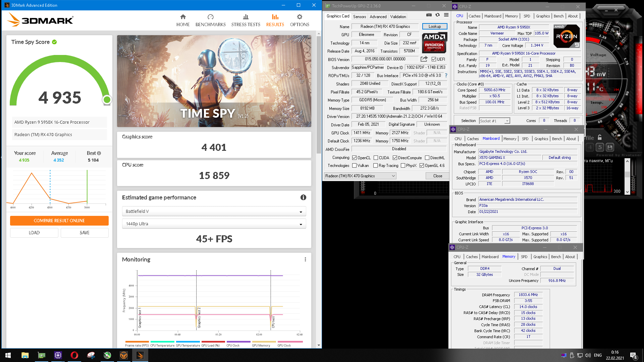Open 3DMark OPTIONS gear
The width and height of the screenshot is (644, 362).
(x=300, y=20)
